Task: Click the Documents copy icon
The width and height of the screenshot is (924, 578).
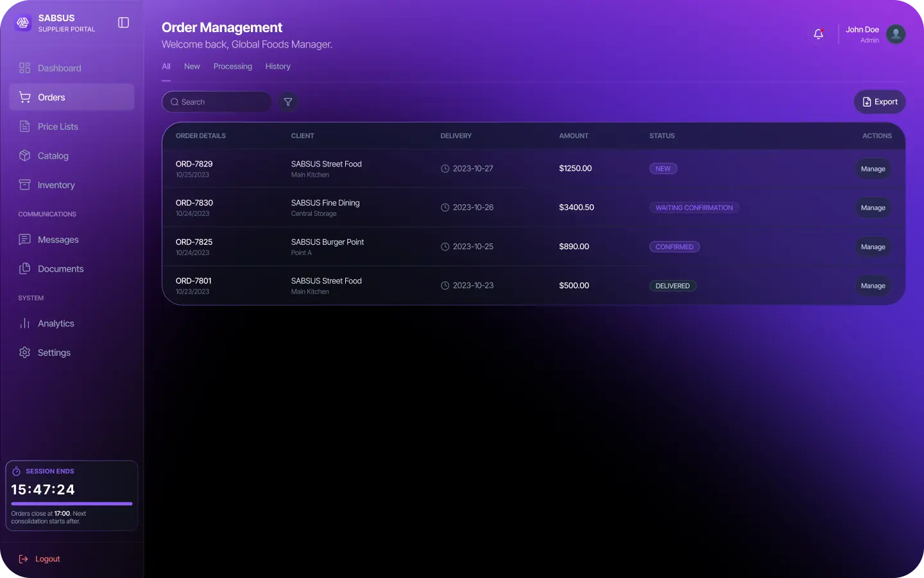Action: 25,268
